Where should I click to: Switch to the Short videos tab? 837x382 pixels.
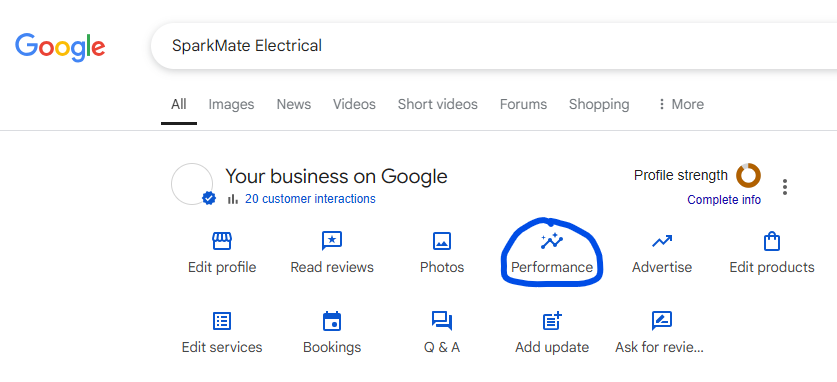coord(438,104)
